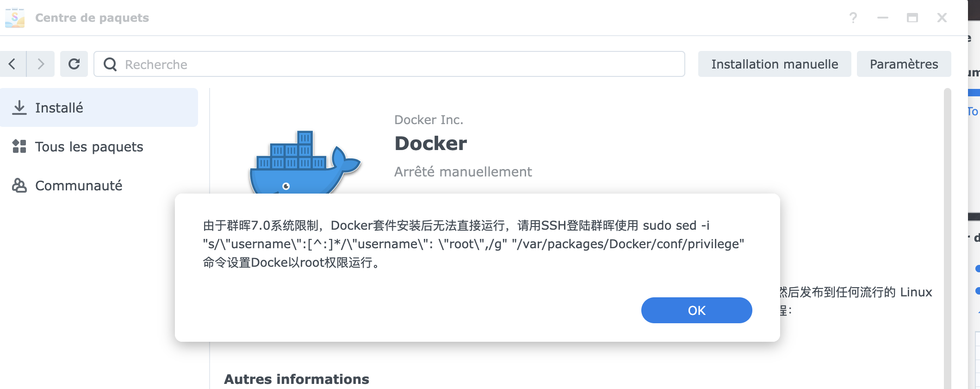Click the Installé download icon

click(x=19, y=107)
